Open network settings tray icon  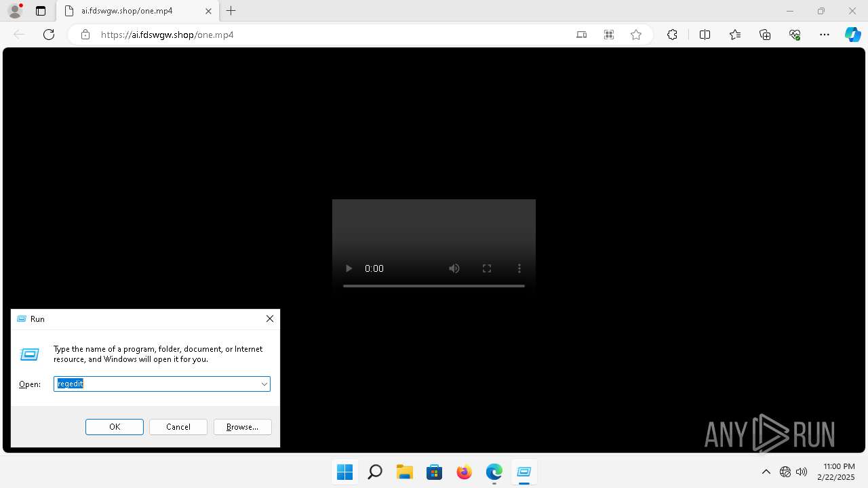click(785, 472)
